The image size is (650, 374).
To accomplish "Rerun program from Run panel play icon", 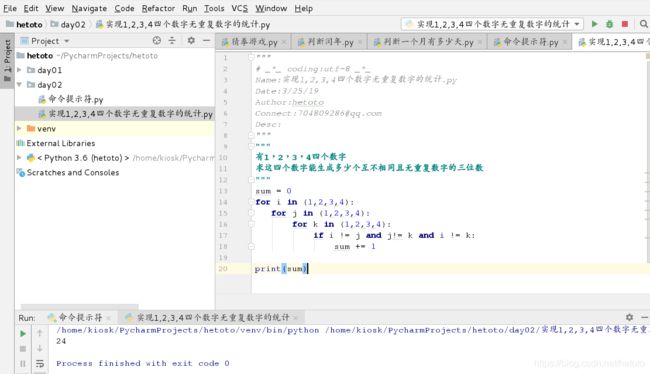I will click(x=23, y=333).
